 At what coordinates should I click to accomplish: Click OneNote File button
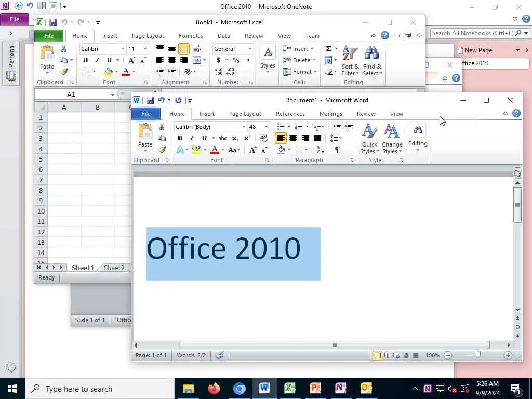pyautogui.click(x=14, y=19)
